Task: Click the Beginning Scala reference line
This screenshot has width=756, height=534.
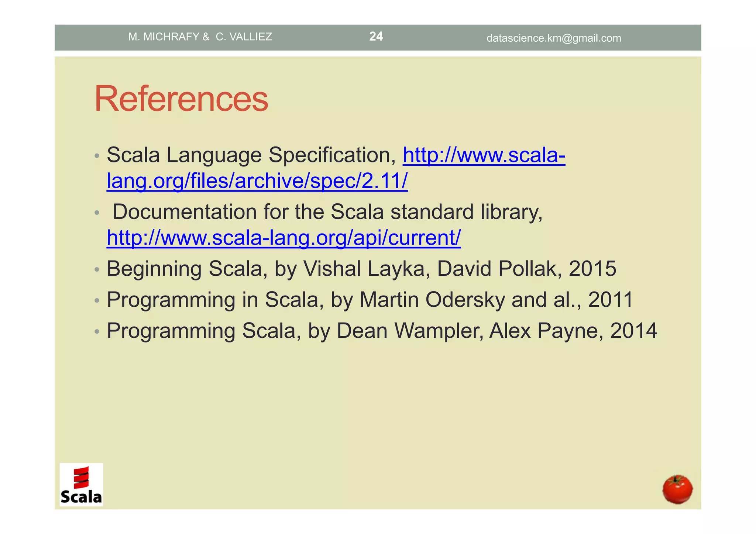Action: tap(361, 269)
